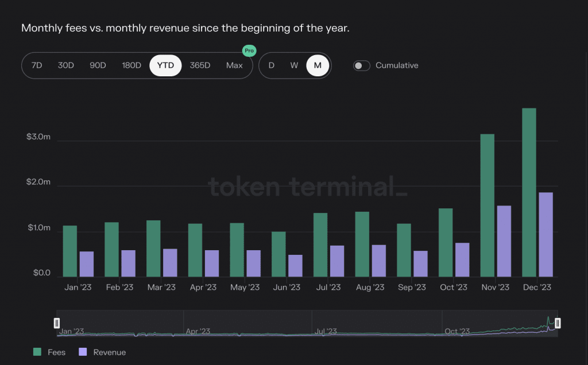Select the Max time range
This screenshot has width=588, height=365.
234,65
